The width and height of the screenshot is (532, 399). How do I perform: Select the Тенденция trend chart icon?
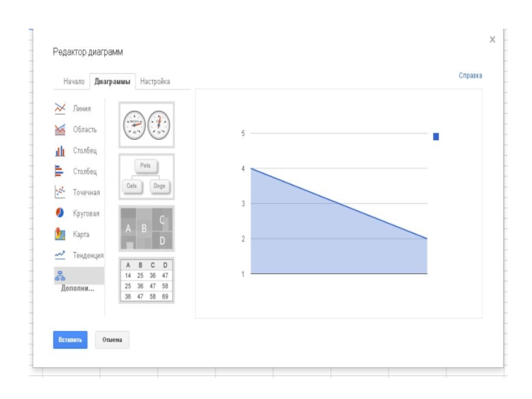pyautogui.click(x=61, y=255)
